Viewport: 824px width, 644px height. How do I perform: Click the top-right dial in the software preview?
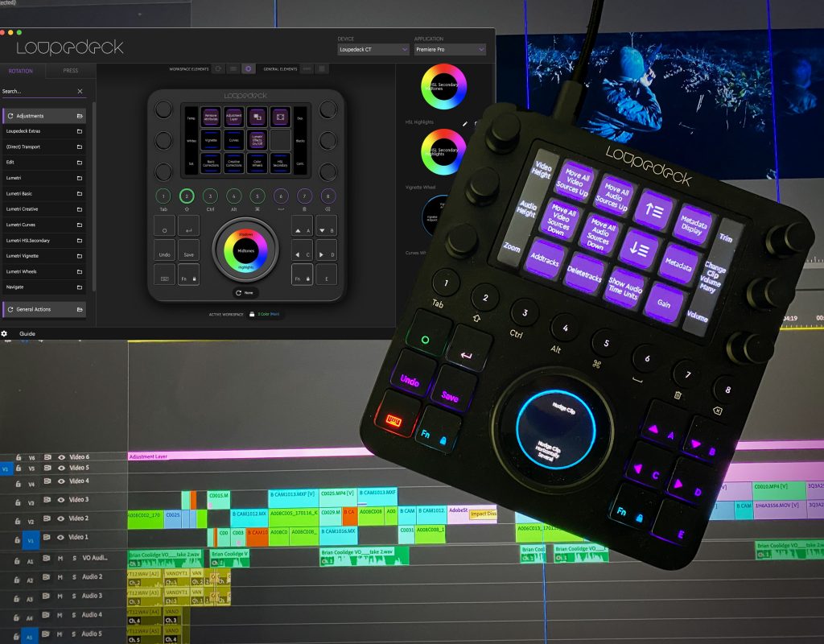coord(328,109)
